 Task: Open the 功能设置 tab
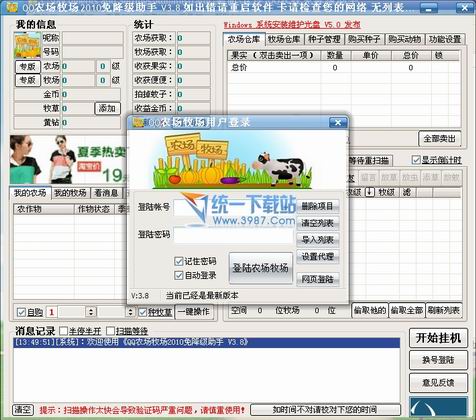coord(445,39)
